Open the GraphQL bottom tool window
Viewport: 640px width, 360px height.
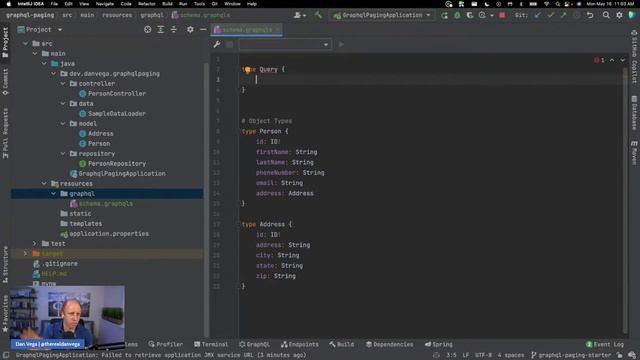(255, 344)
